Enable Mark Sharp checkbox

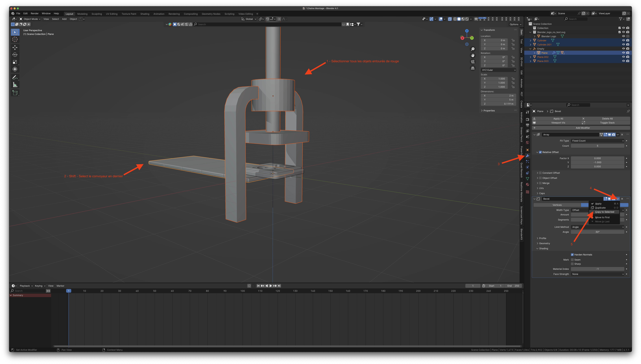(x=572, y=264)
